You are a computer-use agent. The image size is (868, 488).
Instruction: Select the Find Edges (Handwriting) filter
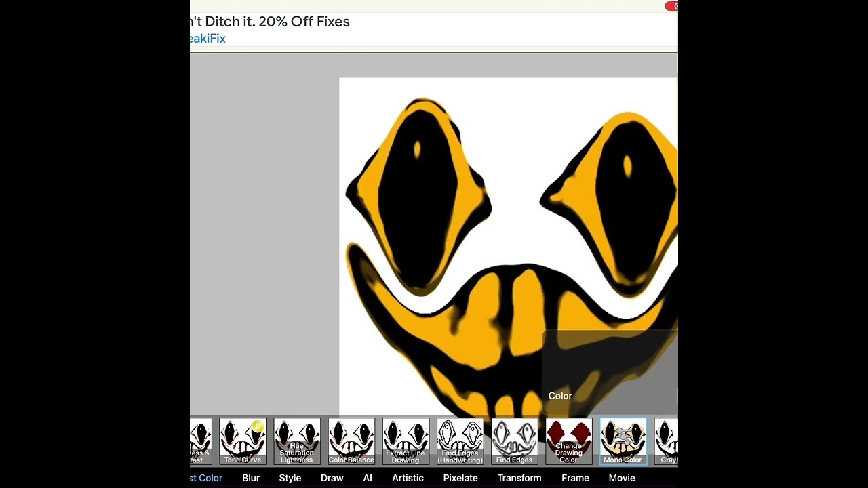click(x=460, y=441)
